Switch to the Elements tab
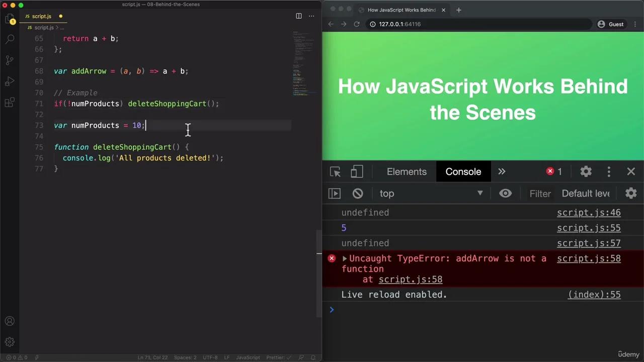Screen dimensions: 644x362 tap(407, 171)
